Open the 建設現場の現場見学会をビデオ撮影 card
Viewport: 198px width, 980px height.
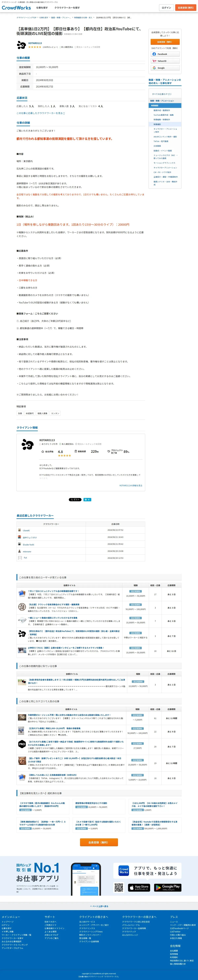pyautogui.click(x=99, y=806)
